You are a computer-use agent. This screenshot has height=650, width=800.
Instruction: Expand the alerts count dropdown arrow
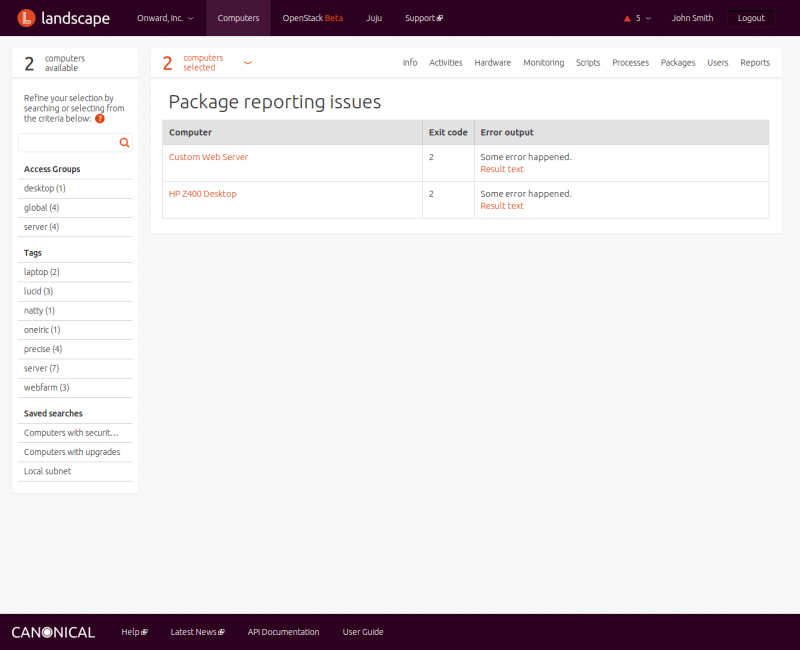point(649,18)
